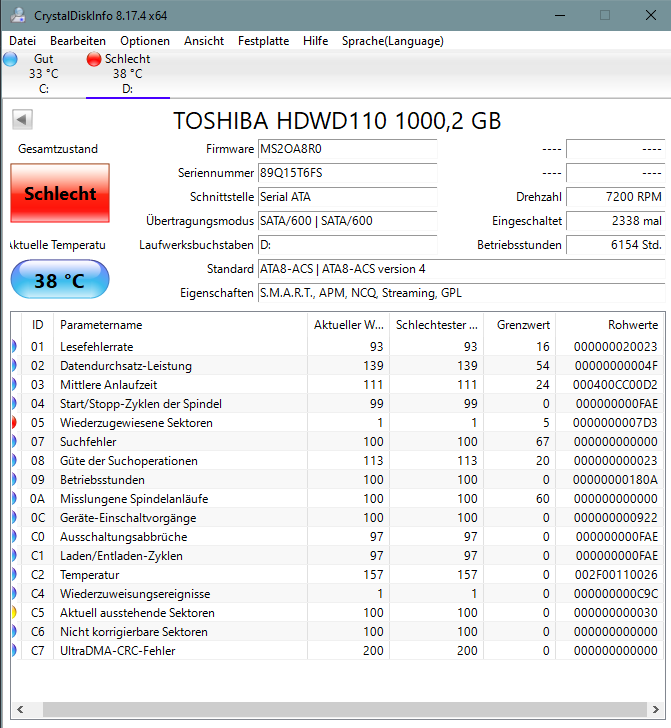Click the Parametername column header
Screen dimensions: 671x728
tap(180, 325)
